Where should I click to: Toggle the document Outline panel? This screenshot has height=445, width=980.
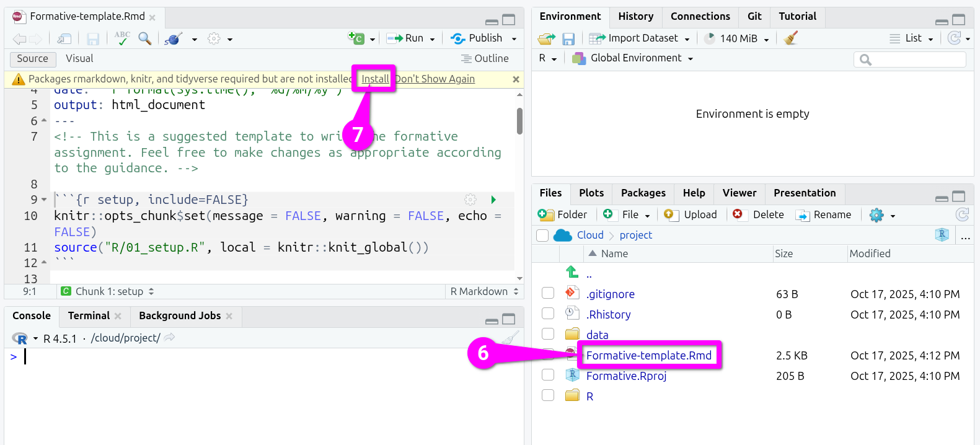pyautogui.click(x=485, y=58)
